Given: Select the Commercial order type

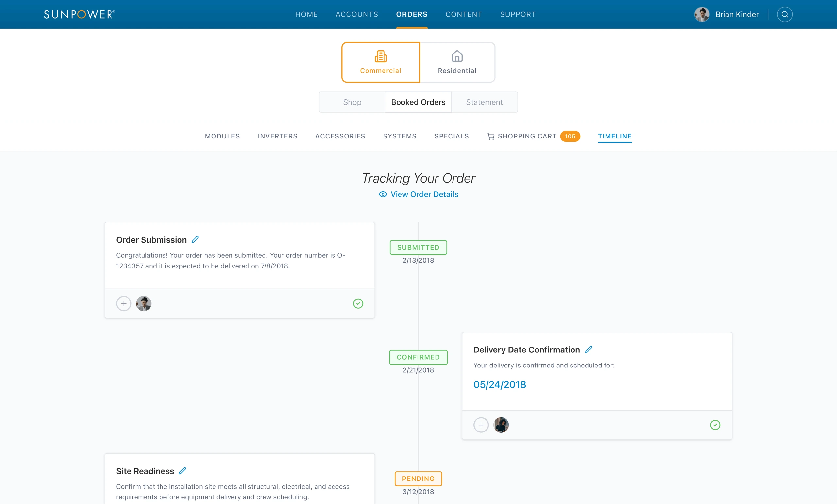Looking at the screenshot, I should click(x=381, y=62).
